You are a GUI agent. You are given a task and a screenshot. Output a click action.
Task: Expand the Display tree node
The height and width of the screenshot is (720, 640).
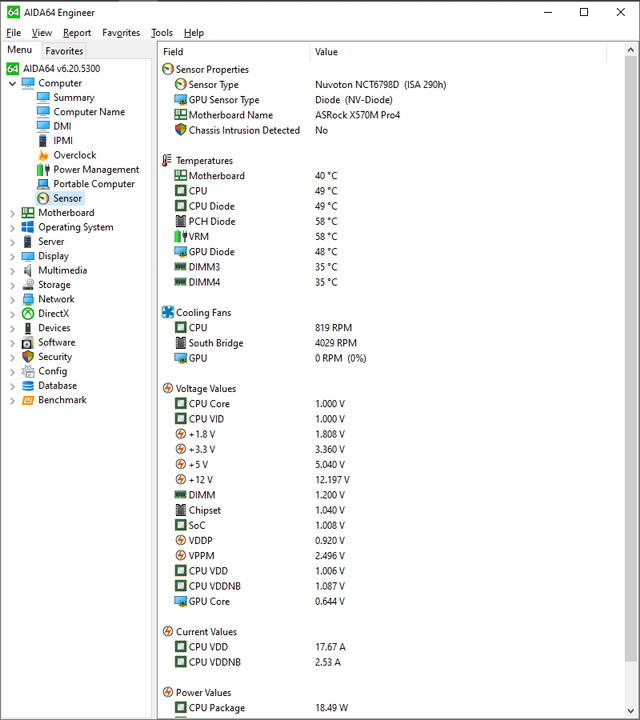pyautogui.click(x=13, y=256)
